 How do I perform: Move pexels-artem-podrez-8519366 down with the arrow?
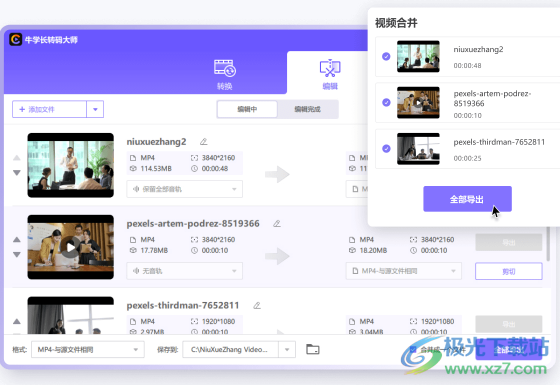click(x=17, y=254)
